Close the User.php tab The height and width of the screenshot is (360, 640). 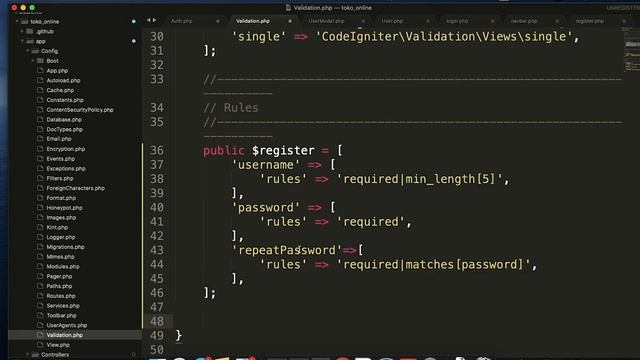click(428, 21)
